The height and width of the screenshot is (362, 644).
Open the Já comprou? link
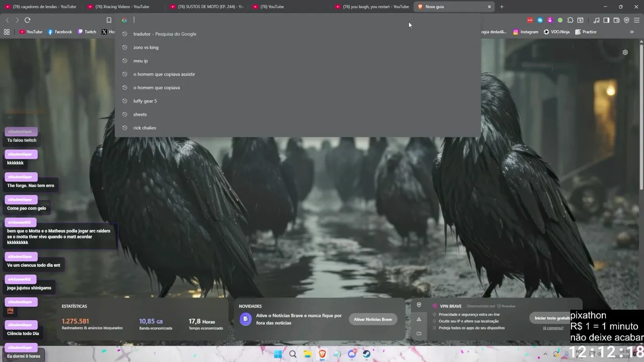point(553,328)
